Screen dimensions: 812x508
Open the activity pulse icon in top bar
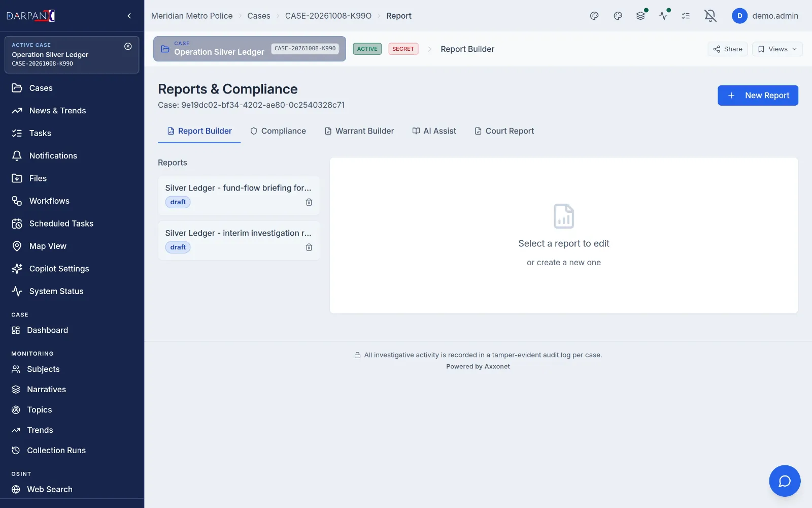click(x=663, y=16)
